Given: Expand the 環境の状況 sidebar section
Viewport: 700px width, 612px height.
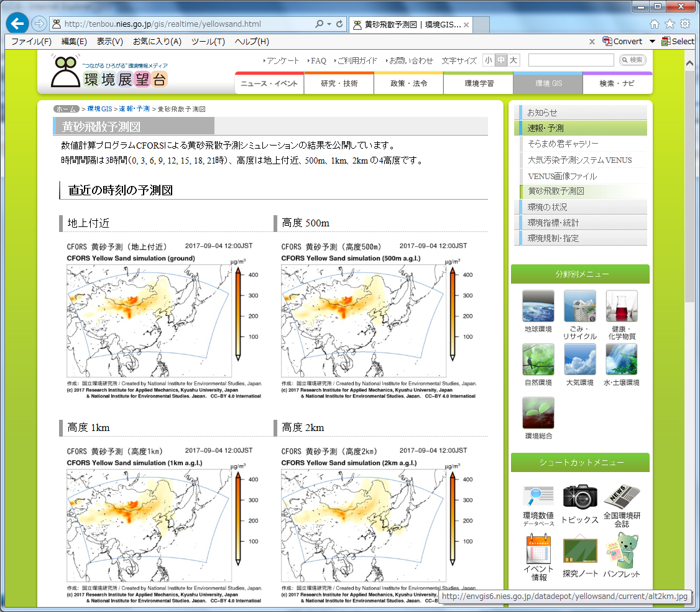Looking at the screenshot, I should pyautogui.click(x=582, y=207).
